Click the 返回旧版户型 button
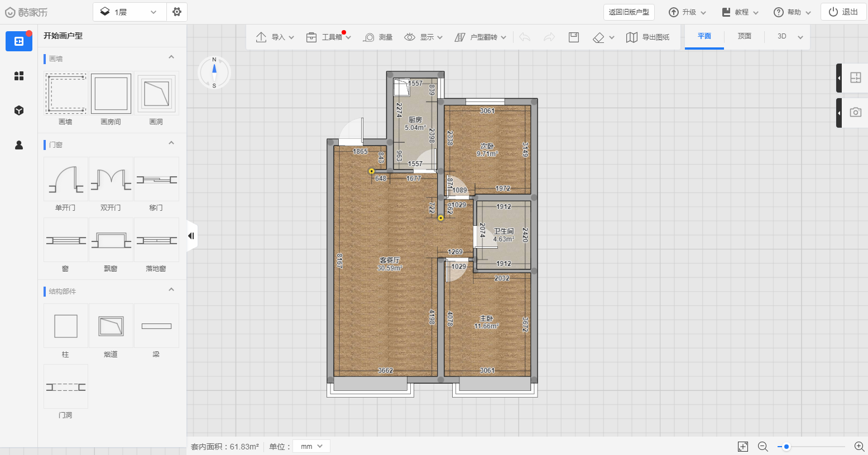The width and height of the screenshot is (868, 455). (x=629, y=12)
